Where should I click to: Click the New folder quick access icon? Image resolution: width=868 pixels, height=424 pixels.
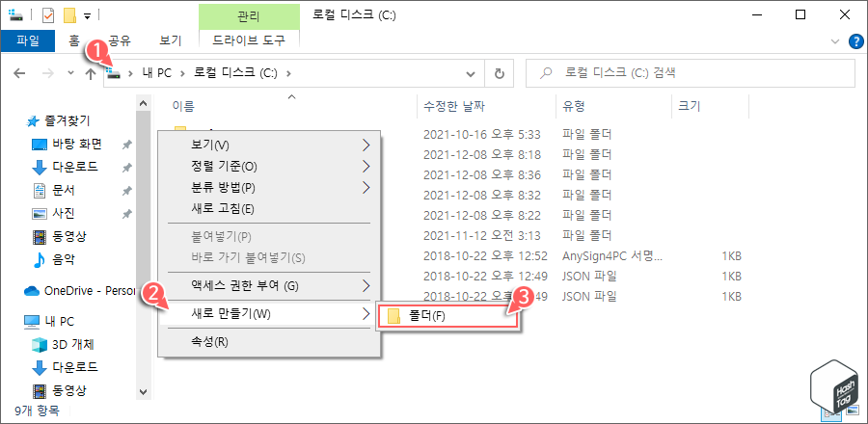point(69,14)
